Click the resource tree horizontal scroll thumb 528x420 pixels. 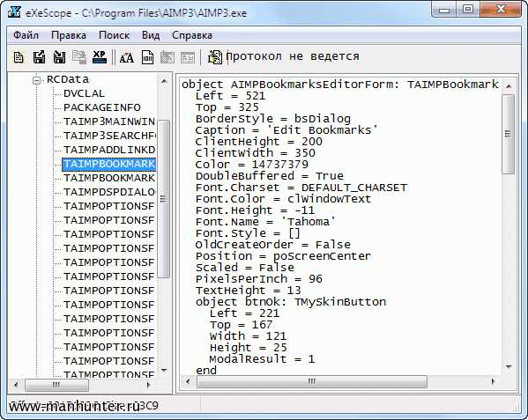click(x=56, y=385)
